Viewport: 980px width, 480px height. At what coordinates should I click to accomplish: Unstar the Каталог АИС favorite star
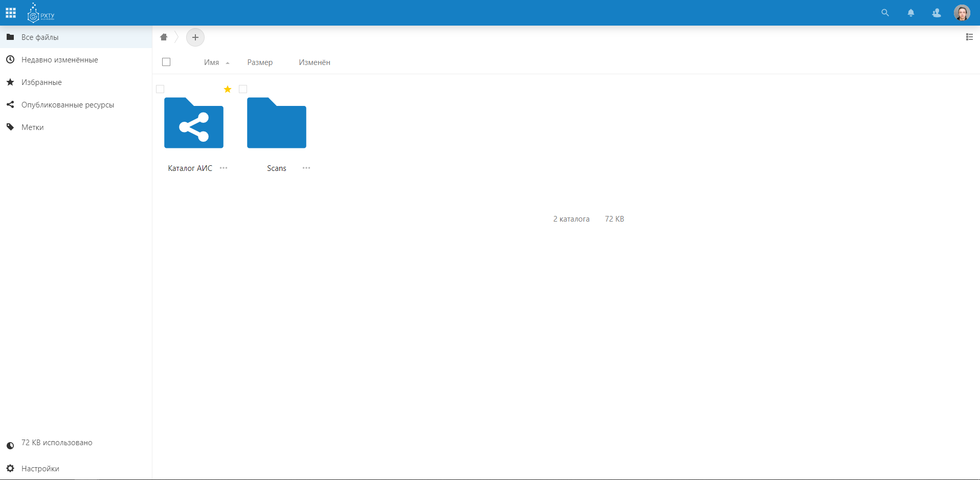coord(228,90)
